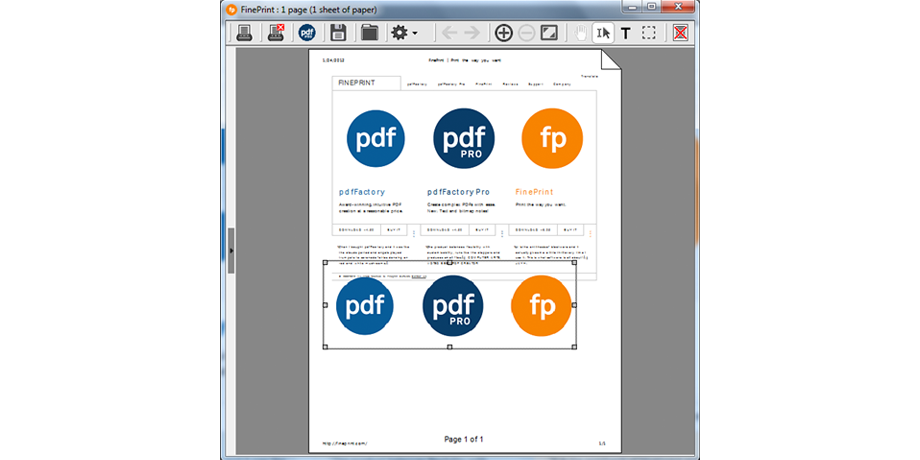This screenshot has height=460, width=920.
Task: Click the 'FINEPRINT' logo box on the page
Action: [x=366, y=83]
